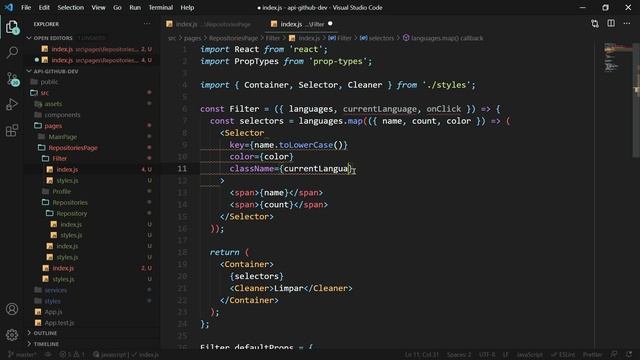Expand the public folder
The width and height of the screenshot is (640, 360).
pyautogui.click(x=49, y=82)
